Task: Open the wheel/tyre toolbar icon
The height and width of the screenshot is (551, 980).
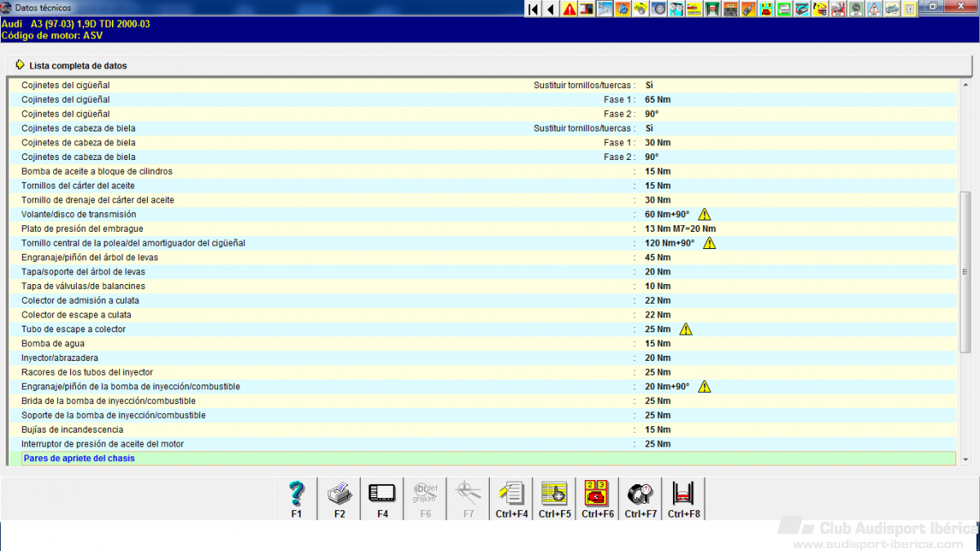Action: coord(659,9)
